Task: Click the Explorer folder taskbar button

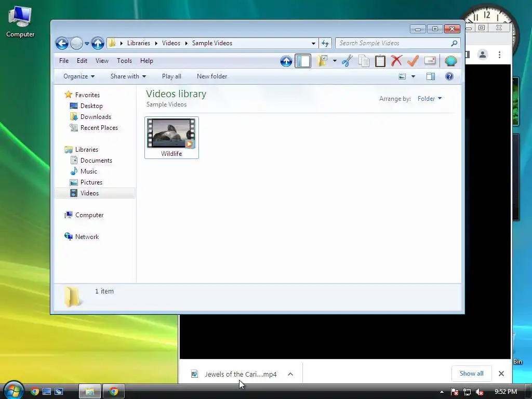Action: coord(89,391)
